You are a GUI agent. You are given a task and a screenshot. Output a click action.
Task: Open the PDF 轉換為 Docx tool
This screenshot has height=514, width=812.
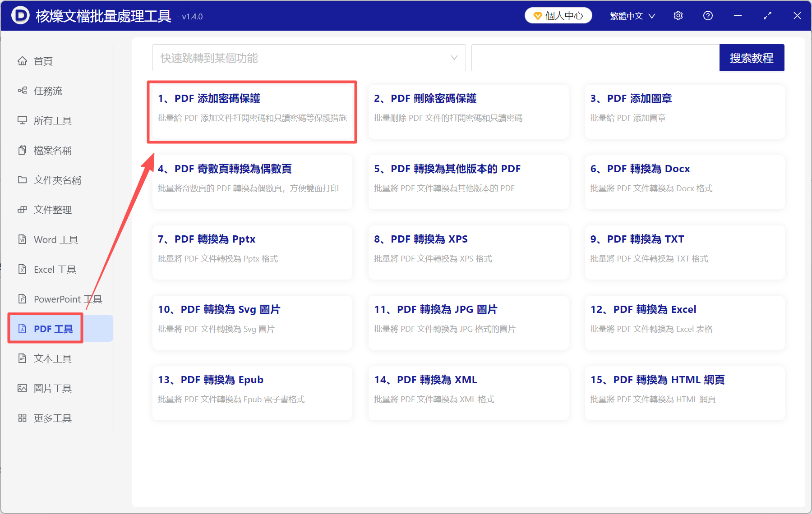[x=684, y=182]
